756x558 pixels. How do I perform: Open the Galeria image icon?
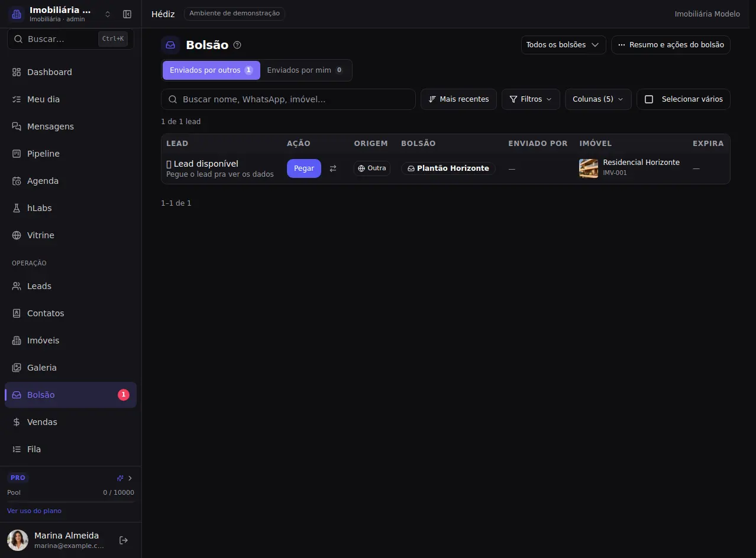pyautogui.click(x=17, y=368)
